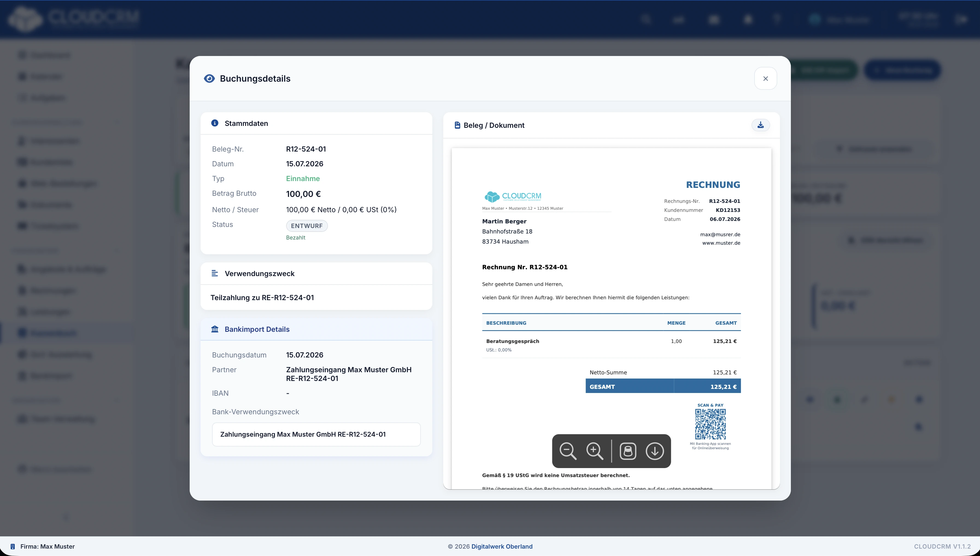The height and width of the screenshot is (556, 980).
Task: Click the Verwendungszweck section heading
Action: 259,273
